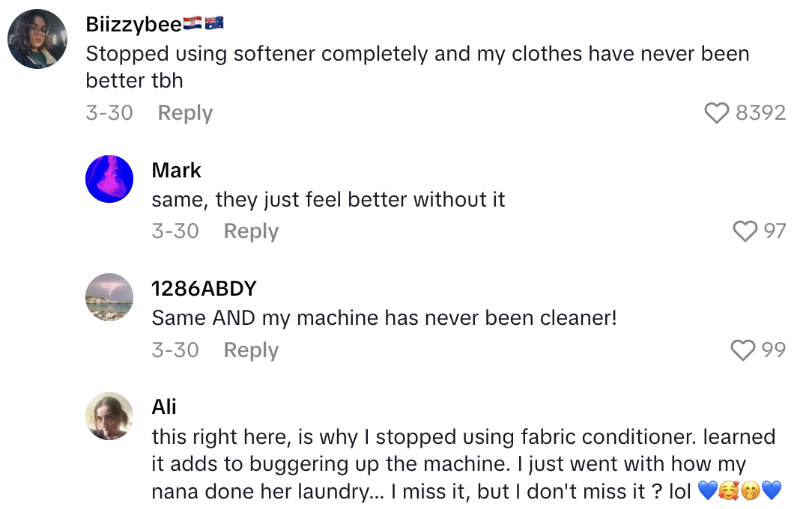Reply to Biizzybee's comment
Viewport: 812px width, 509px height.
[x=185, y=113]
